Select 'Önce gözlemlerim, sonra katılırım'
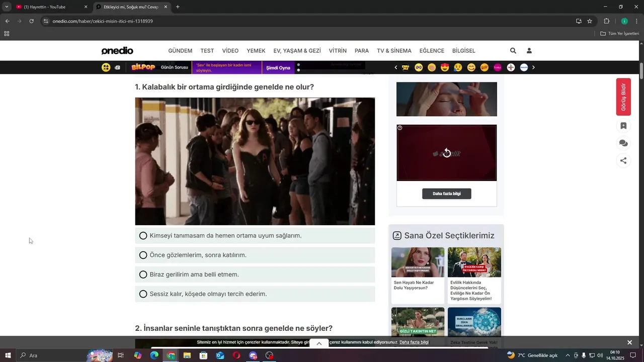 pos(255,255)
